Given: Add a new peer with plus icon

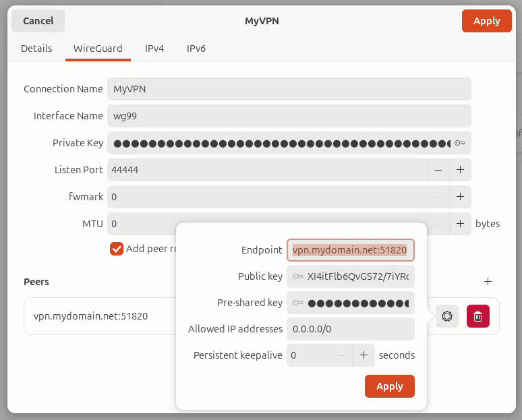Looking at the screenshot, I should [x=488, y=281].
